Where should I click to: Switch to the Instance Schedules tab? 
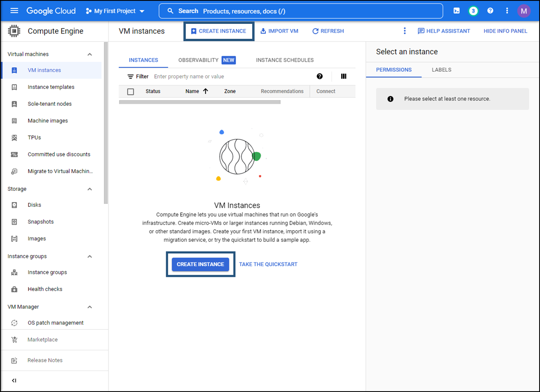click(x=285, y=60)
